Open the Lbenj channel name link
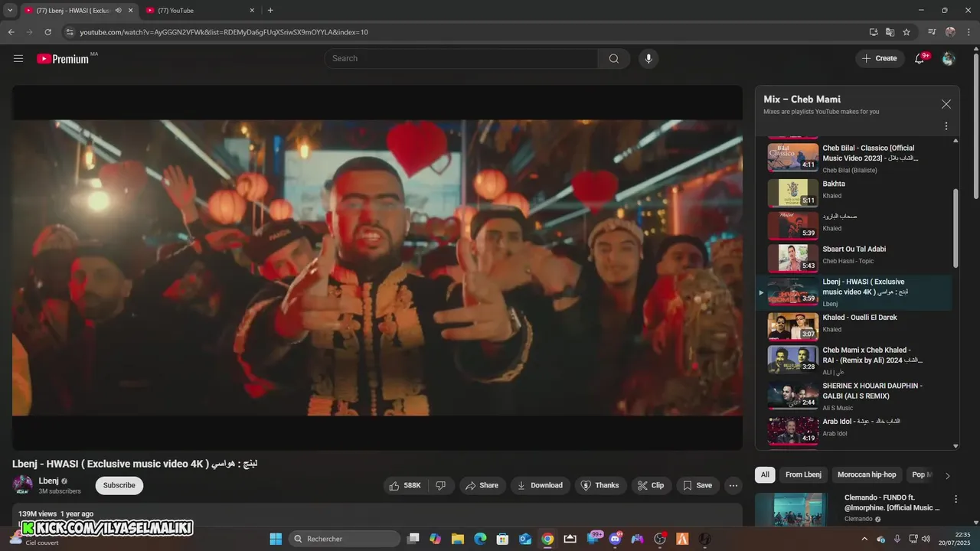 point(49,481)
